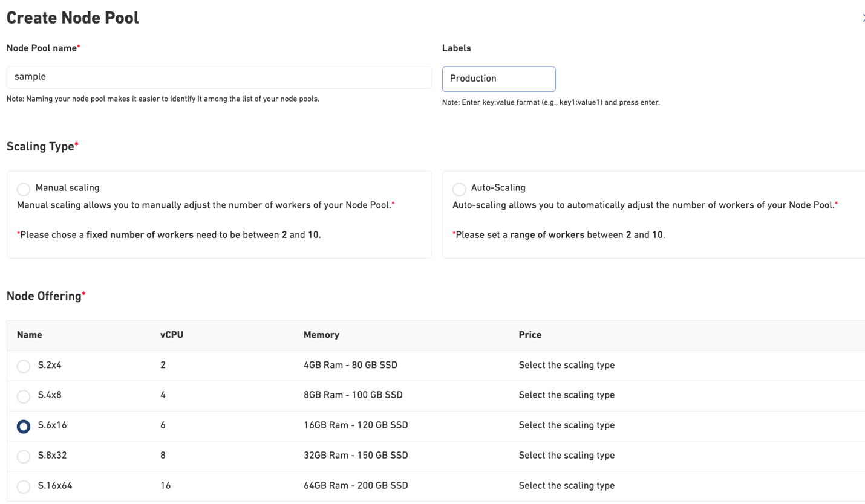Click the Auto-Scaling description text
This screenshot has width=865, height=504.
[645, 205]
